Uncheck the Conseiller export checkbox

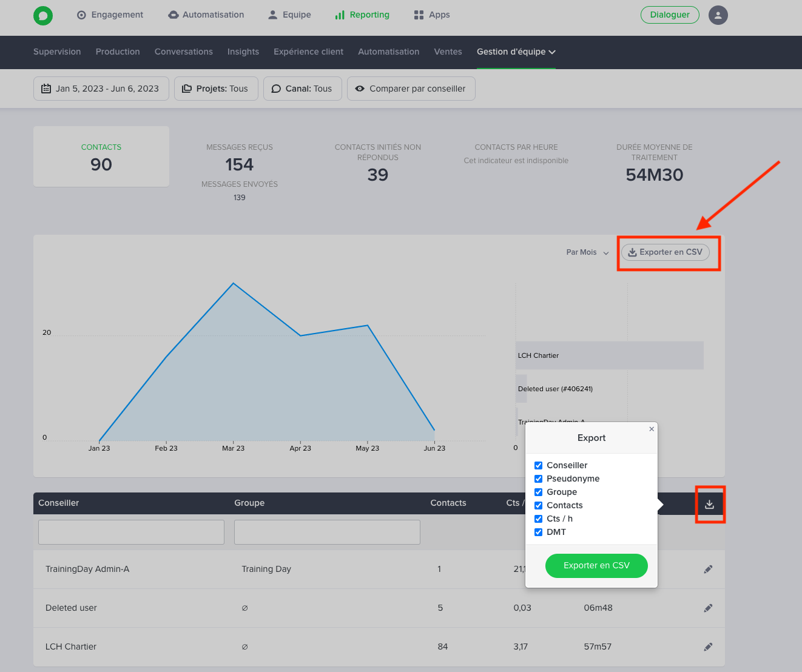[538, 465]
